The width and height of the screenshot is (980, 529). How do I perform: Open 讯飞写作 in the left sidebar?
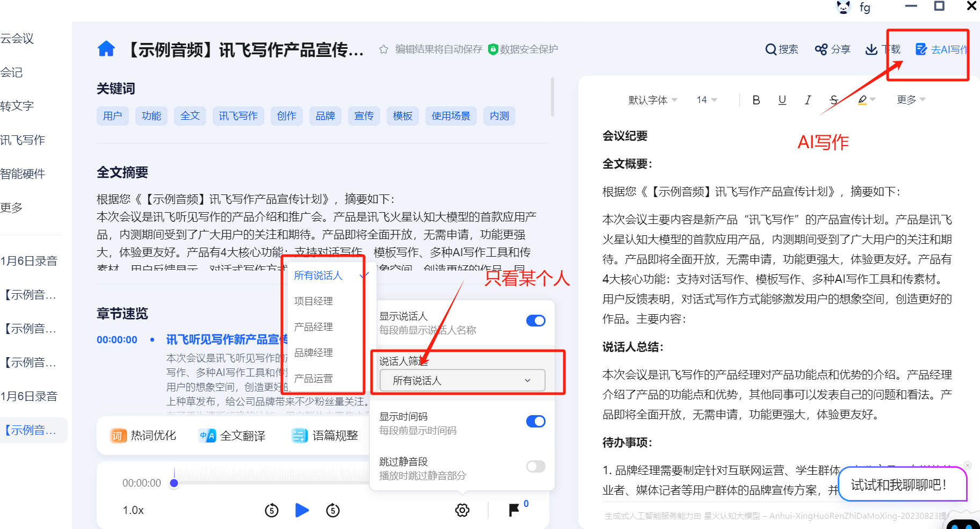(x=23, y=140)
